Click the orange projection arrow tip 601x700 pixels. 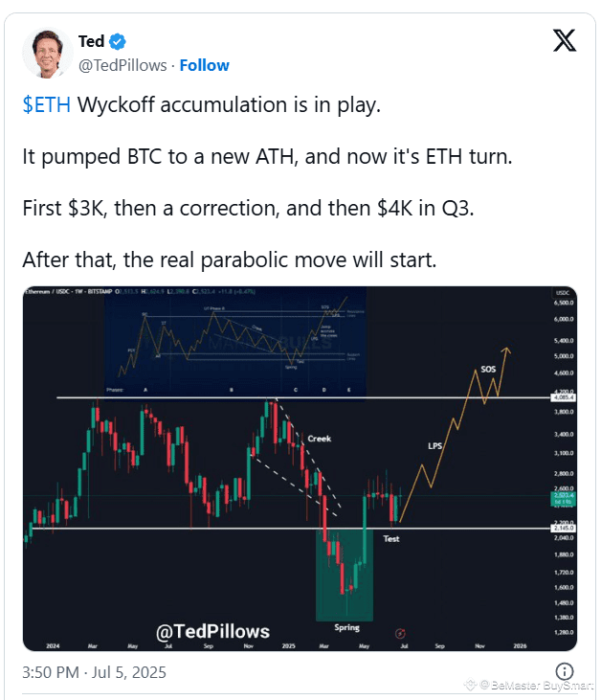pos(506,350)
